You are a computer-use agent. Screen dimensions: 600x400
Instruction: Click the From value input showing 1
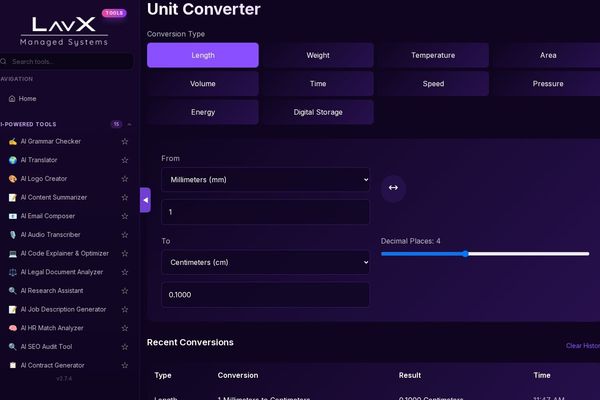click(x=266, y=212)
